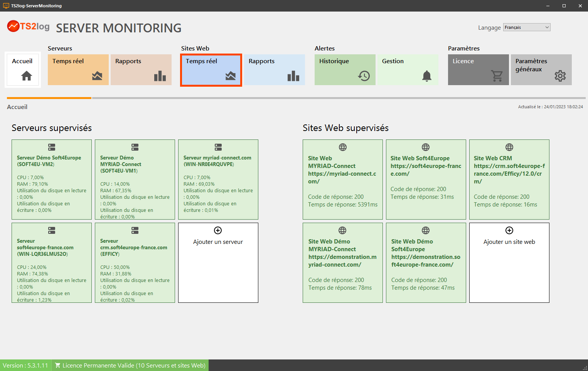588x371 pixels.
Task: Select the Alertes Gestion tile label
Action: [x=393, y=61]
